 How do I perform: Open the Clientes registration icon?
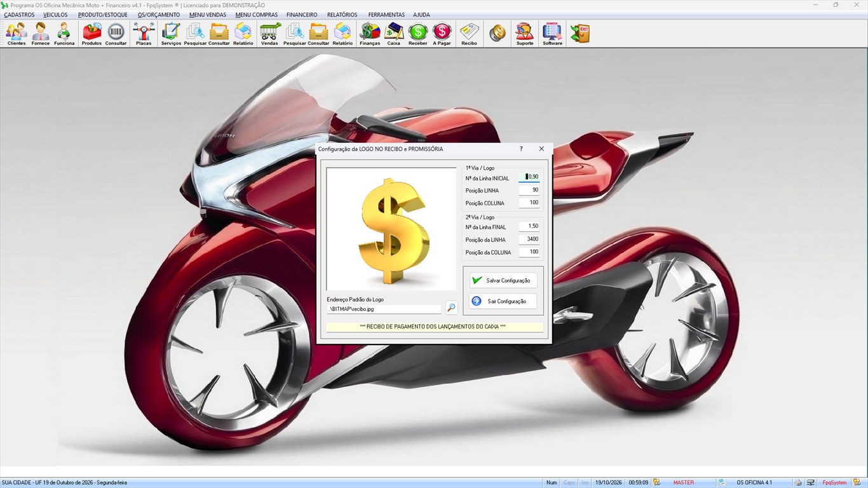[17, 34]
